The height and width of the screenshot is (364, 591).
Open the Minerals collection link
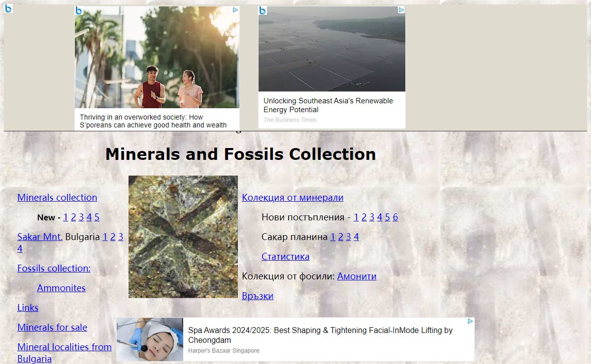pyautogui.click(x=57, y=197)
